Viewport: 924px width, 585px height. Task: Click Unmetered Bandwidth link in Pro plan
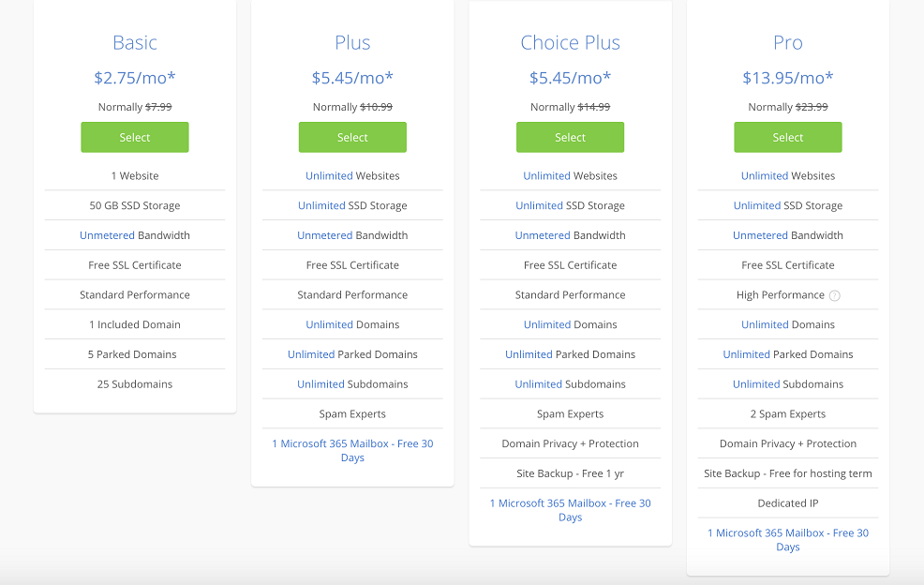760,235
